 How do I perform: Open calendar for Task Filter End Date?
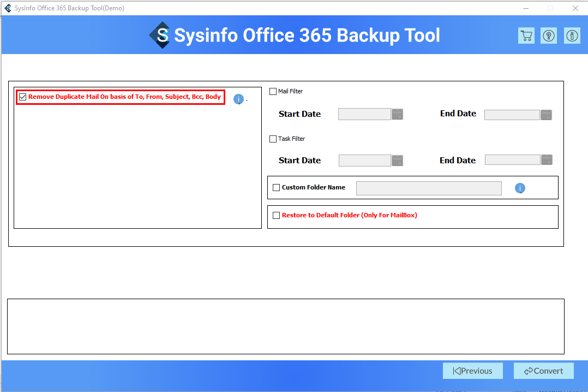click(x=547, y=159)
